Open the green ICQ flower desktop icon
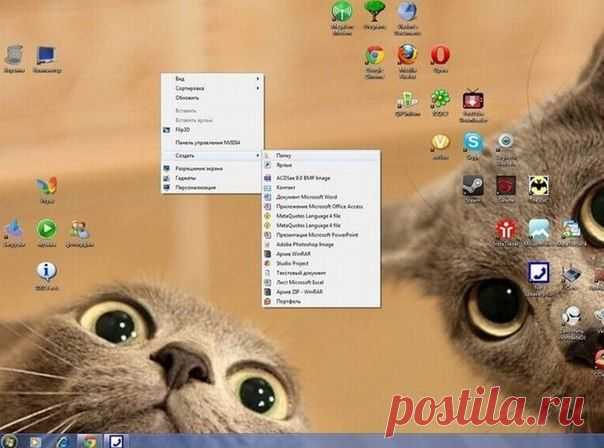 click(x=440, y=98)
